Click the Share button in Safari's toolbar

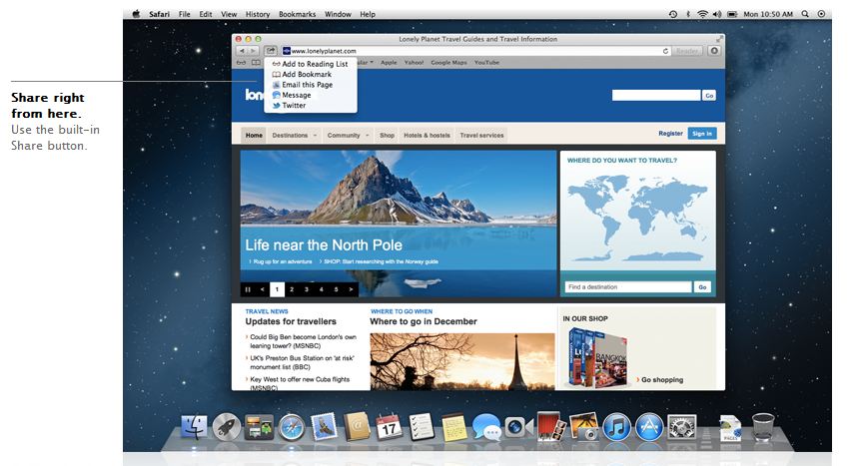tap(270, 51)
